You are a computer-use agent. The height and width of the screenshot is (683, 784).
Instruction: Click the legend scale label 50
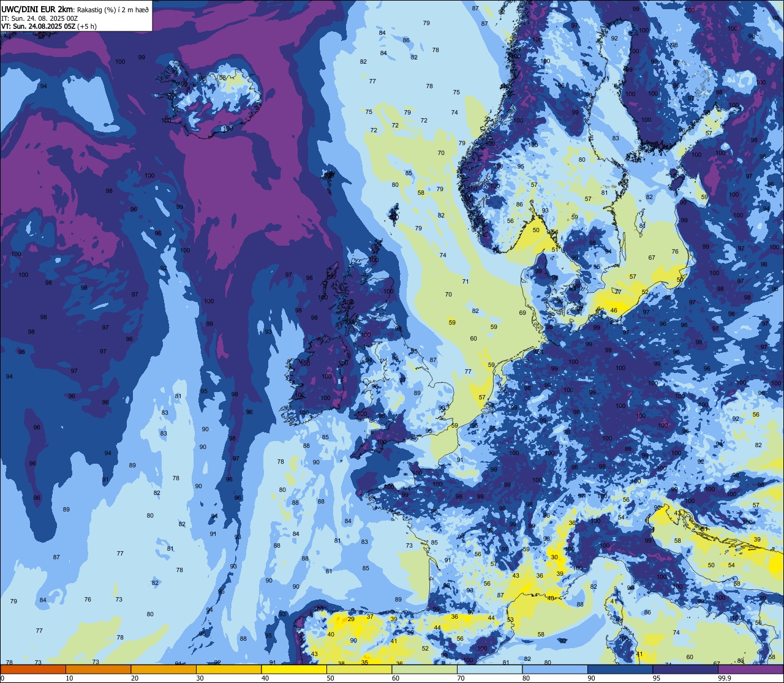330,678
